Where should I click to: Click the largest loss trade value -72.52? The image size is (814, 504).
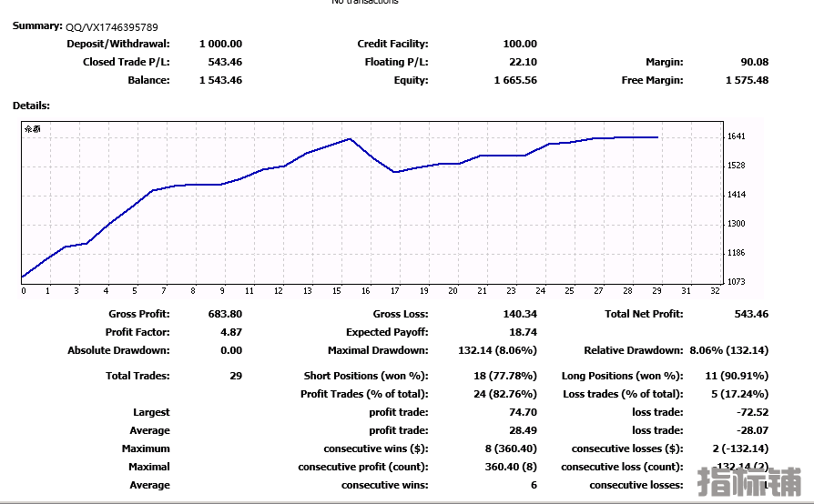pyautogui.click(x=752, y=412)
